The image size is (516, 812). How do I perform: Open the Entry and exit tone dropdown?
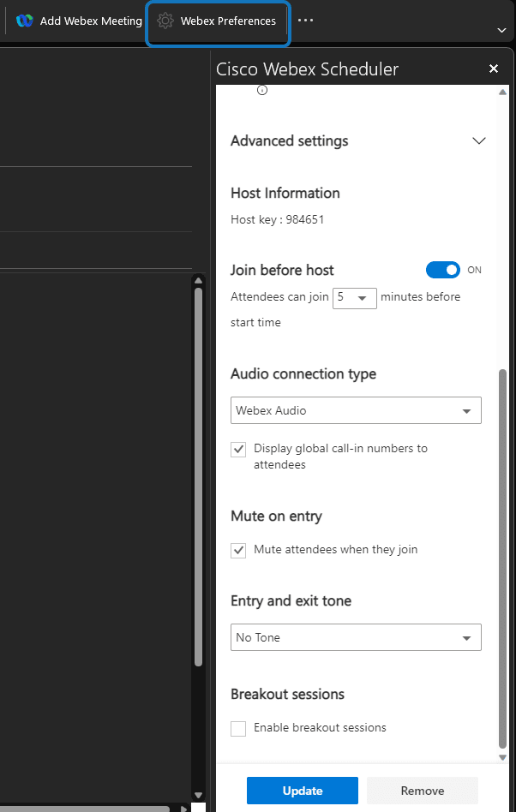click(x=356, y=637)
